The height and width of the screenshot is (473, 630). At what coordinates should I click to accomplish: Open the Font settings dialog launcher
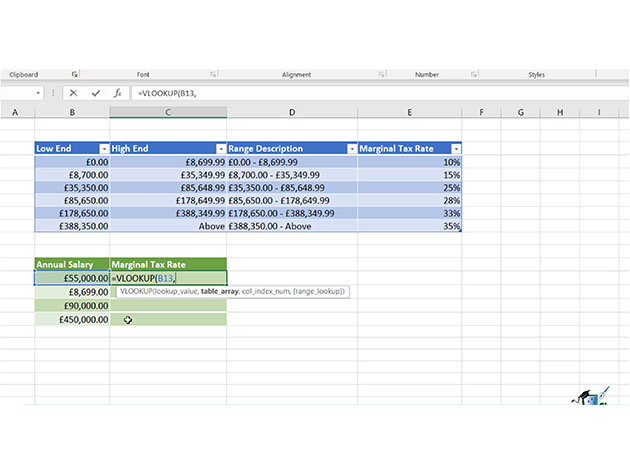click(214, 75)
